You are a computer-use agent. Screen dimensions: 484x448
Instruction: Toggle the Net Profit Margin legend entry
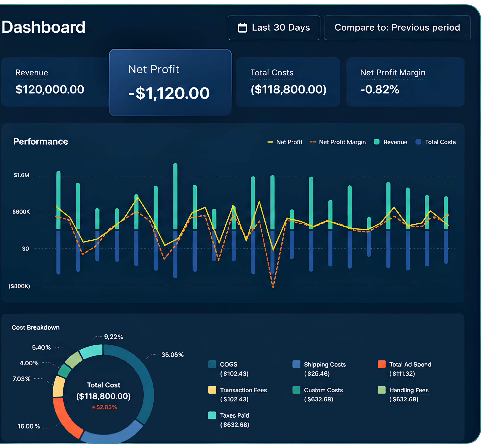point(338,142)
